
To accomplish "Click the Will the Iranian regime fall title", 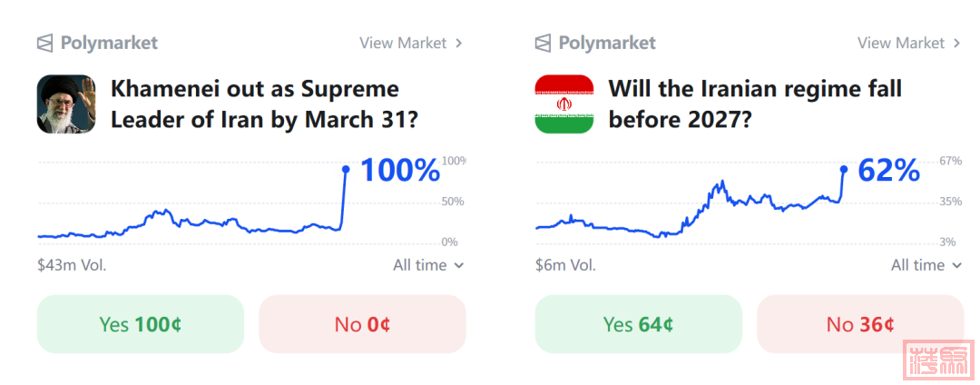I will (x=754, y=104).
